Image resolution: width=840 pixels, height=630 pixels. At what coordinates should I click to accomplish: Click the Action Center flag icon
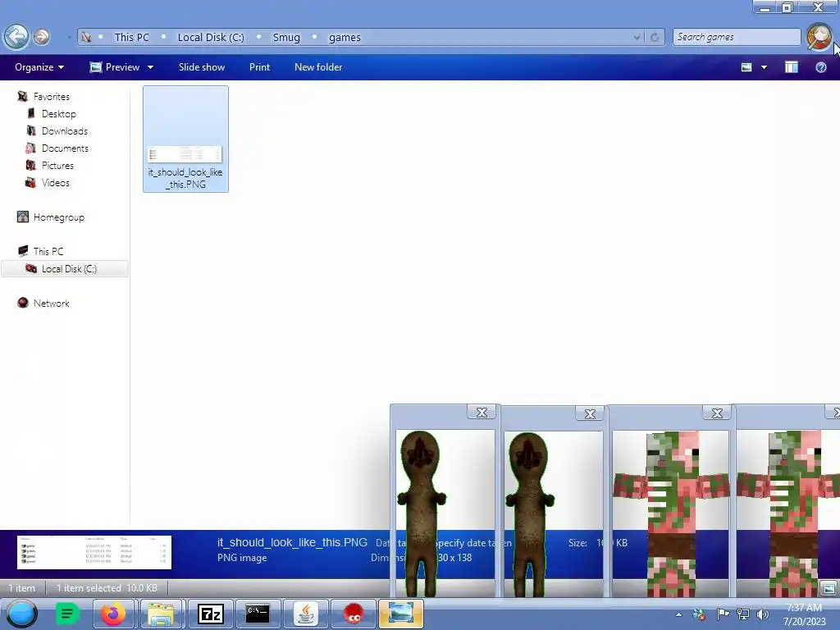(723, 614)
